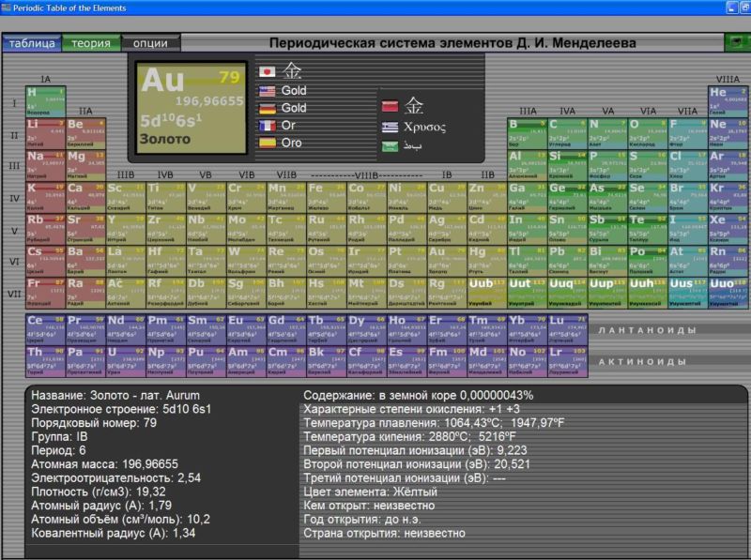Pick the Aluminium (Al) element cell
Screen dimensions: 751x560
pos(528,166)
